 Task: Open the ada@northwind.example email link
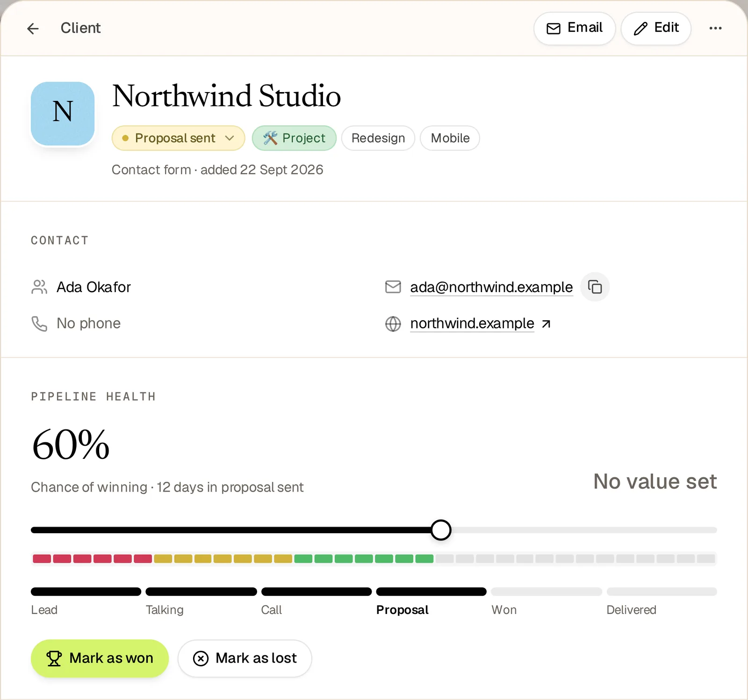[491, 287]
